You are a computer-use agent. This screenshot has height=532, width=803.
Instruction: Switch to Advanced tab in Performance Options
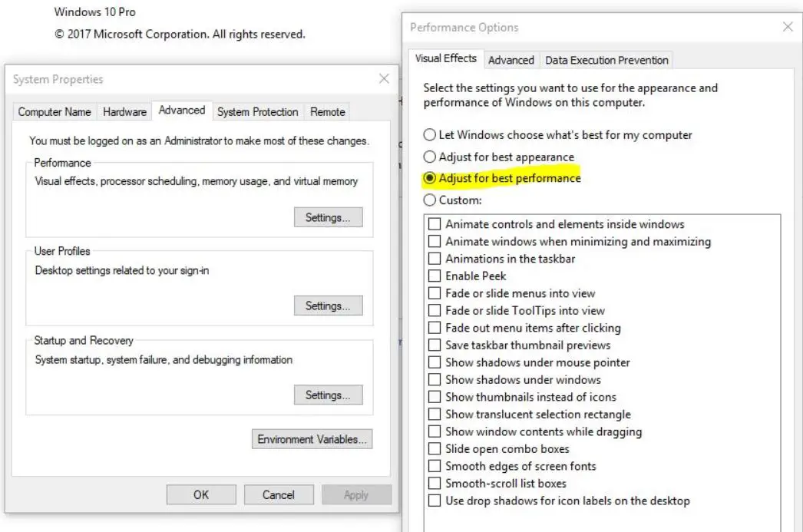click(x=511, y=60)
